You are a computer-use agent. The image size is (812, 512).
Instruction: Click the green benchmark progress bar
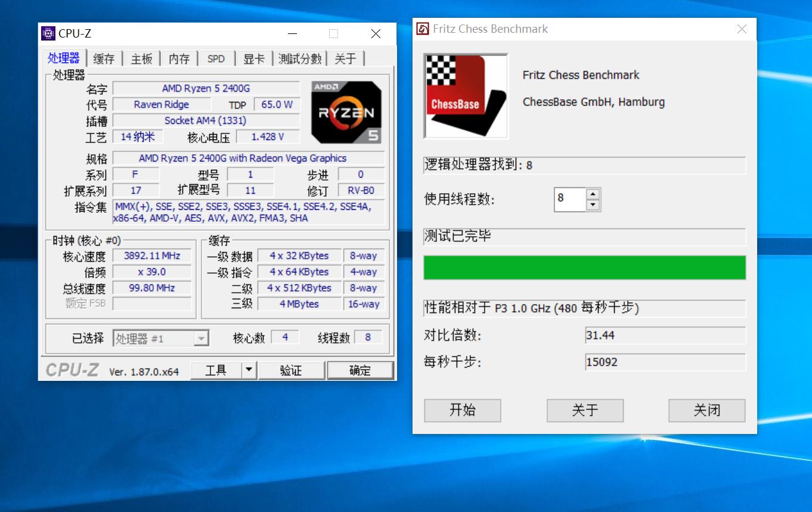[584, 268]
